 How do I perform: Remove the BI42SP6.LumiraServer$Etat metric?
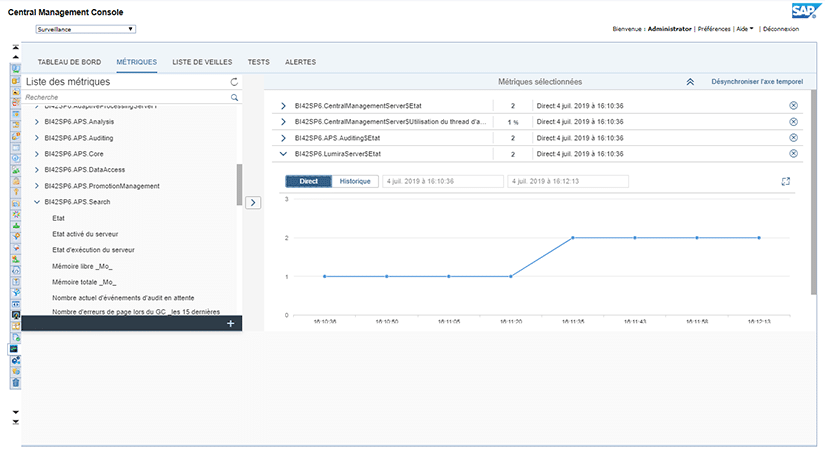(794, 153)
